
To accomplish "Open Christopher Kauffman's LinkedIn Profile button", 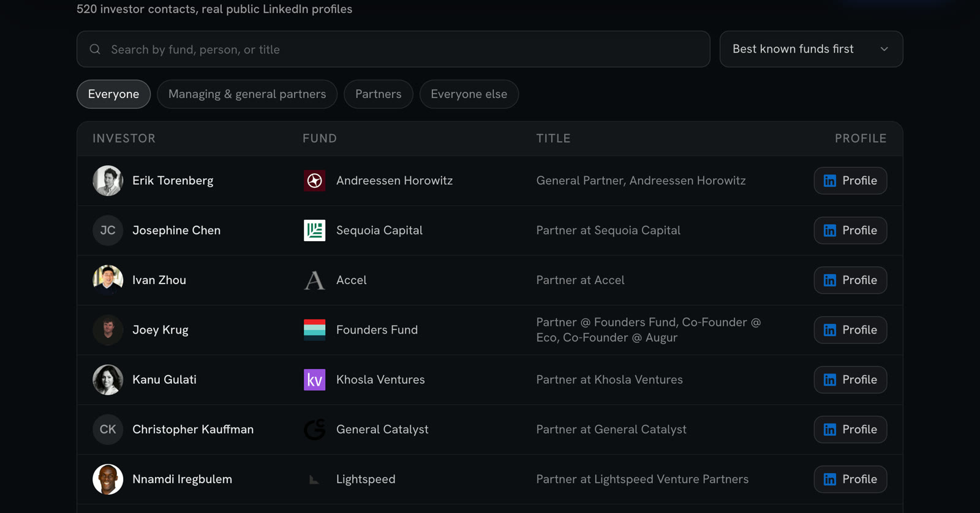I will pos(850,429).
